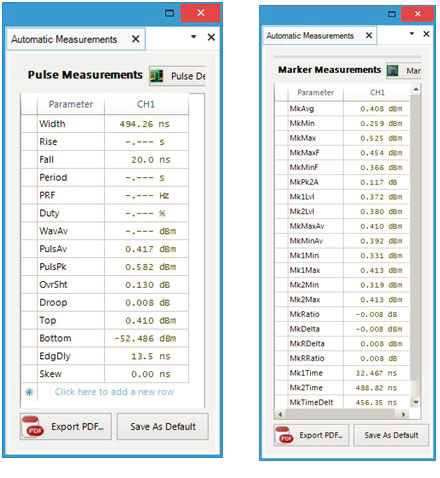Close the left docked panel
This screenshot has width=440, height=478.
click(211, 37)
